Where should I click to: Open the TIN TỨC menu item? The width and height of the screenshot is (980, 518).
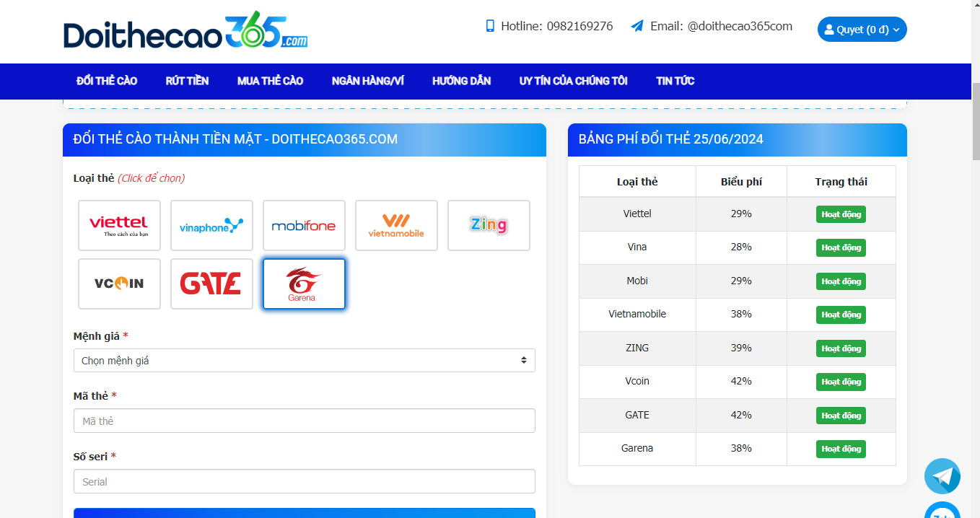[x=675, y=81]
